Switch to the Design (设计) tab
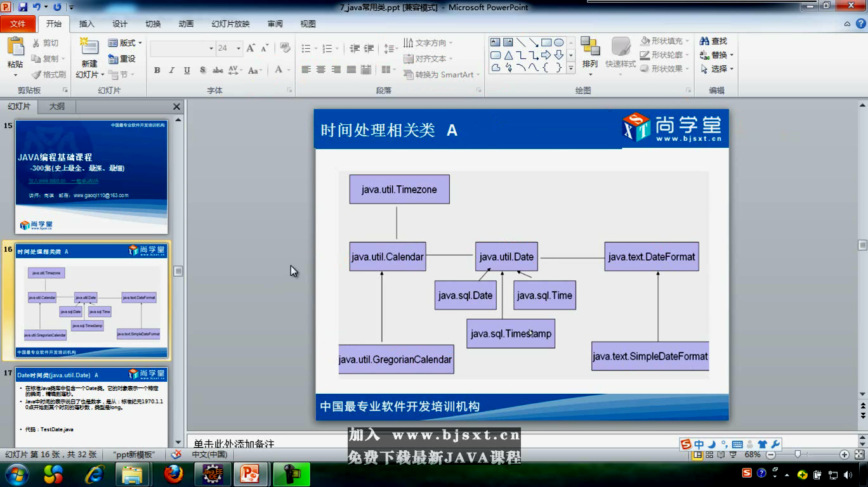Screen dimensions: 868x487 (119, 24)
